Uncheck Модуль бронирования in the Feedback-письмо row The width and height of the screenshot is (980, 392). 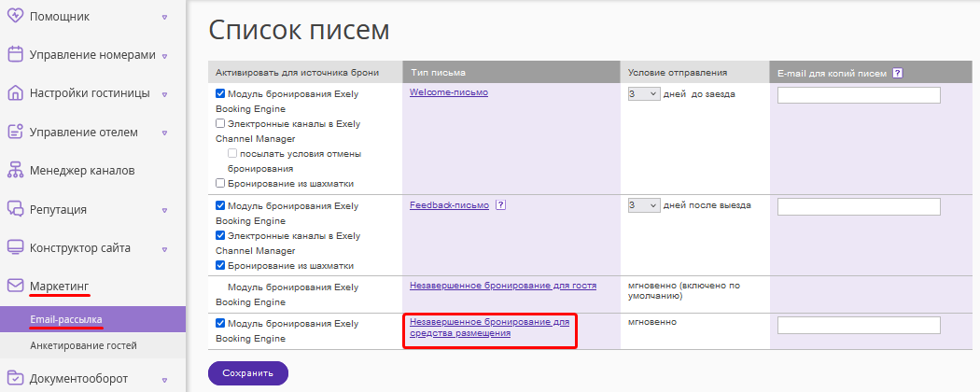point(220,205)
